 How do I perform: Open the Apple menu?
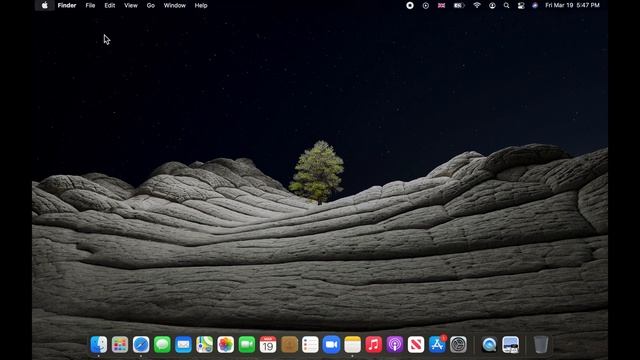(x=44, y=5)
